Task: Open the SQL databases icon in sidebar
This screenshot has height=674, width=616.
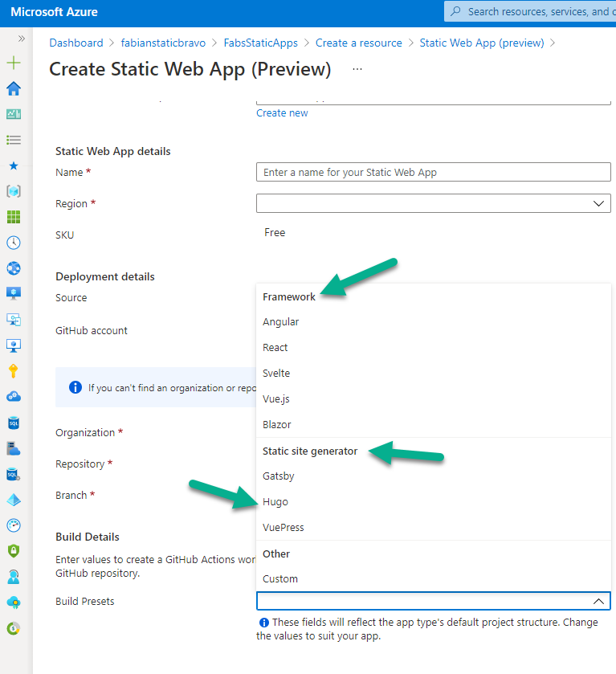Action: pyautogui.click(x=14, y=423)
